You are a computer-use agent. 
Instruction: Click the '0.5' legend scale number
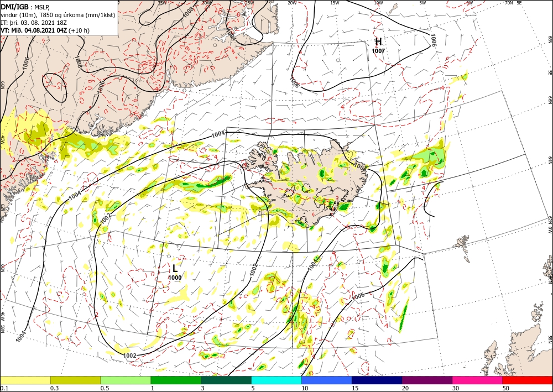105,388
